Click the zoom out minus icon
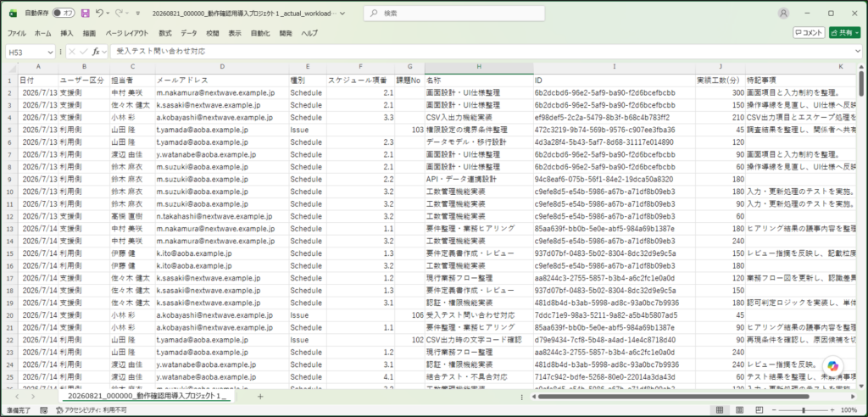The width and height of the screenshot is (868, 417). coord(773,410)
